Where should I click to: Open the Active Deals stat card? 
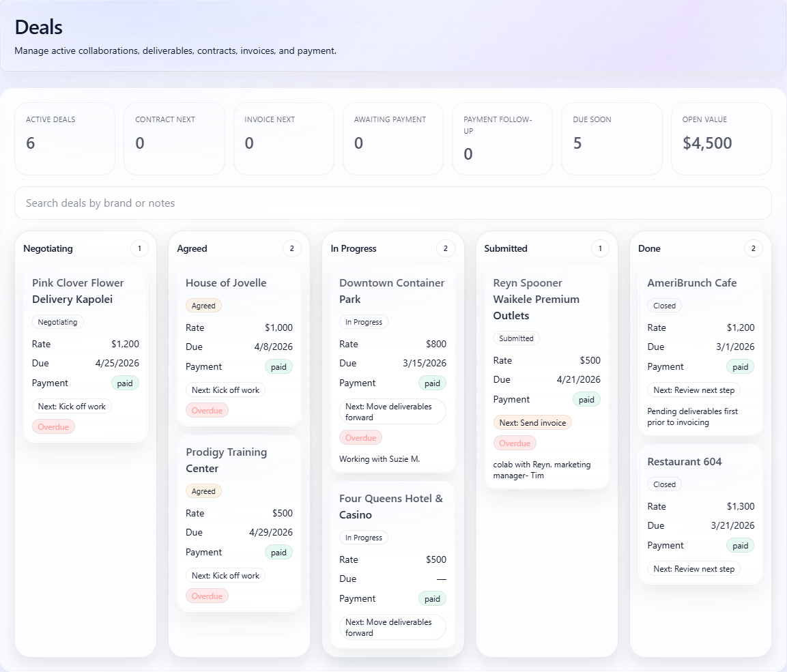65,139
